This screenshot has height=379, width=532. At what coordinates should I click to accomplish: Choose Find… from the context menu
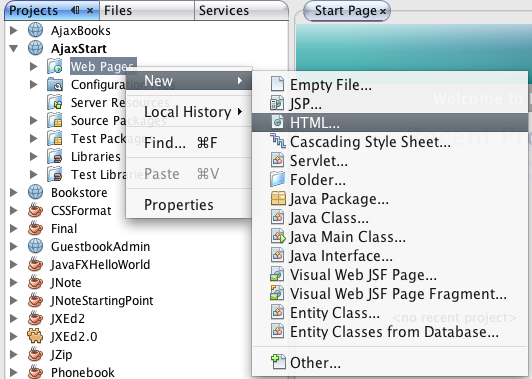pyautogui.click(x=189, y=143)
